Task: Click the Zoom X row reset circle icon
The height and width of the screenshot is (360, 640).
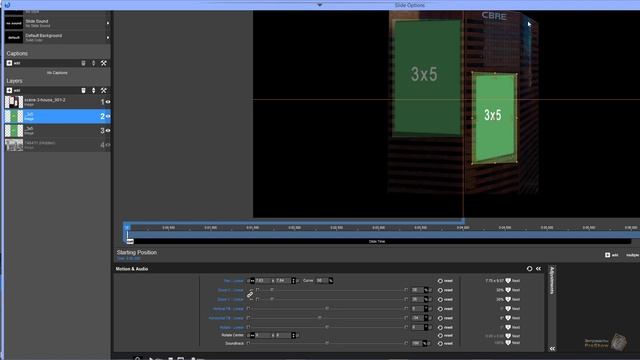Action: 440,290
